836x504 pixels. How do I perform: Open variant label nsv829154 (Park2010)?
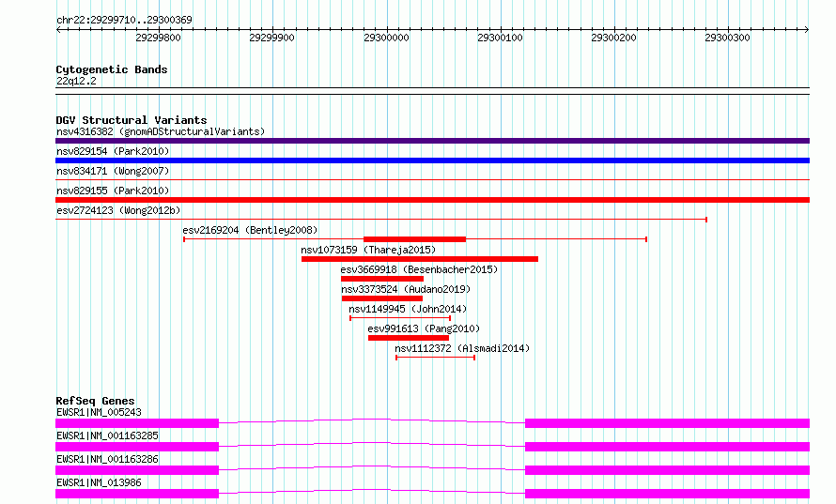[113, 151]
